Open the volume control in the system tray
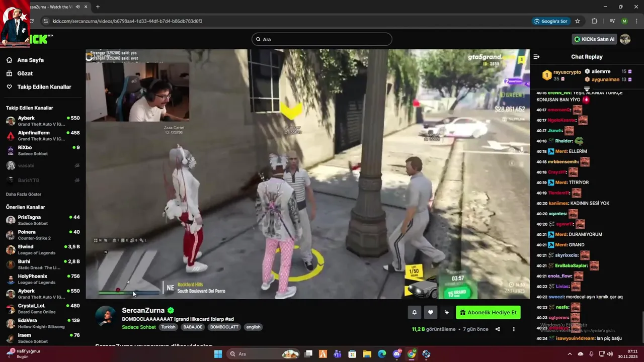The image size is (644, 362). [x=610, y=354]
